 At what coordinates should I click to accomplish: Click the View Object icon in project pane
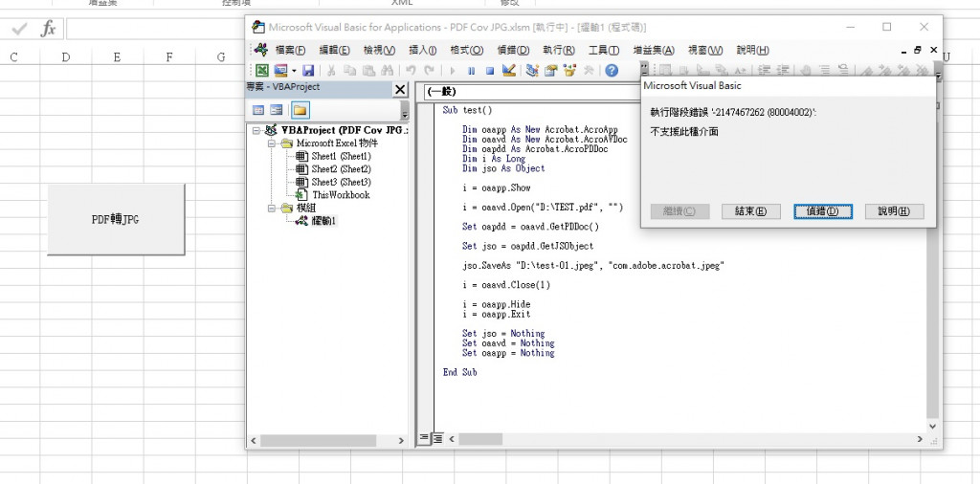pos(277,111)
